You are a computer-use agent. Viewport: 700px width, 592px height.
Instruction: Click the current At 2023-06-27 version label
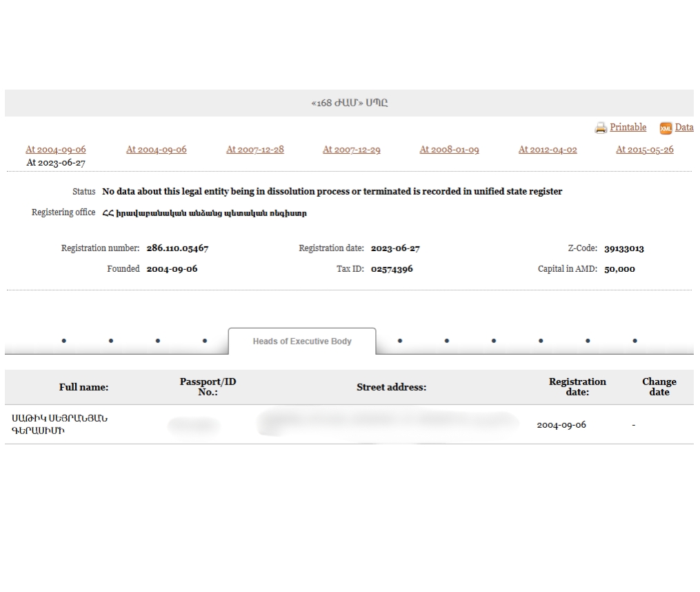click(56, 163)
